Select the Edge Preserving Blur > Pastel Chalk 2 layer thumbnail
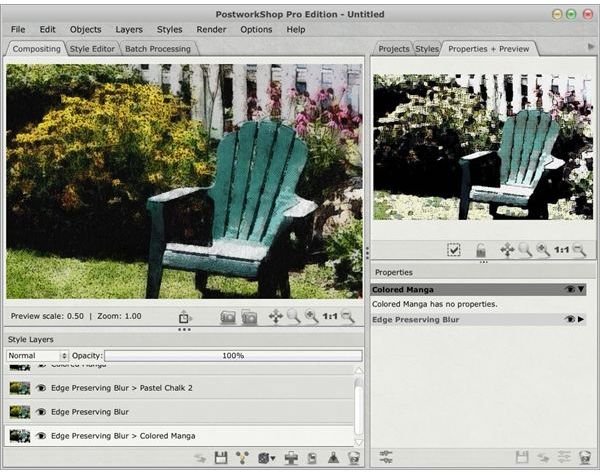This screenshot has width=600, height=475. 20,388
